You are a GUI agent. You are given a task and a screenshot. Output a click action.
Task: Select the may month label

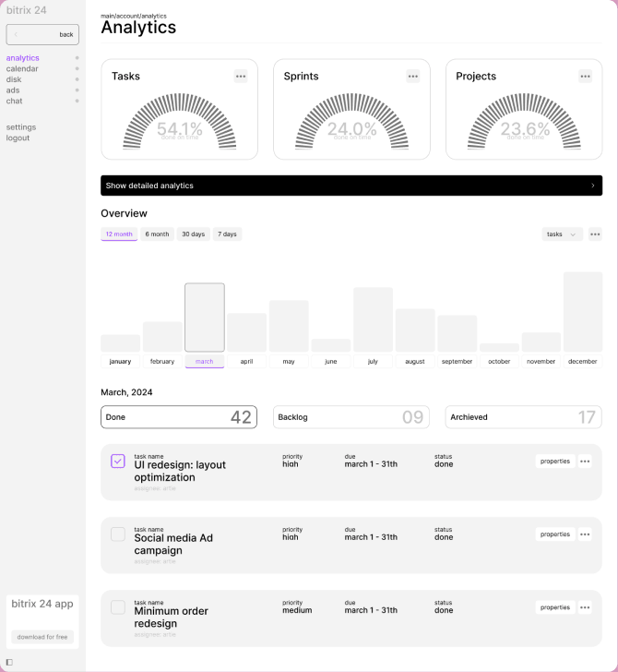[289, 361]
